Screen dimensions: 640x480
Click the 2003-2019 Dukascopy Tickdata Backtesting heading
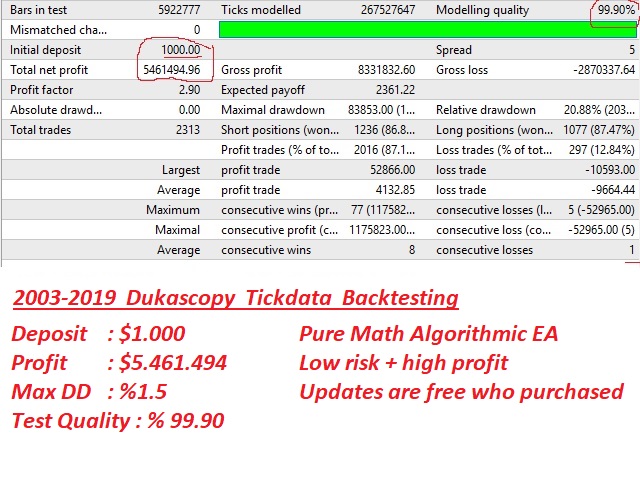[x=236, y=298]
